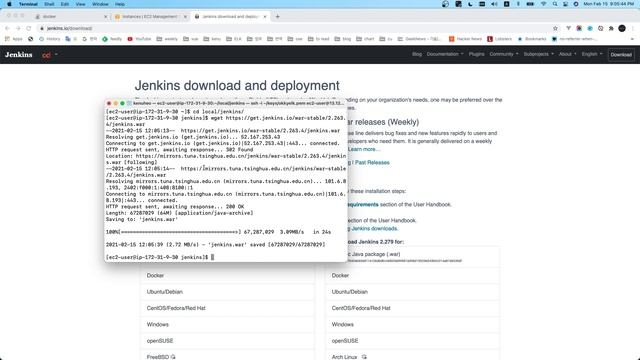Expand the cd foundation dropdown in navbar

coord(50,55)
